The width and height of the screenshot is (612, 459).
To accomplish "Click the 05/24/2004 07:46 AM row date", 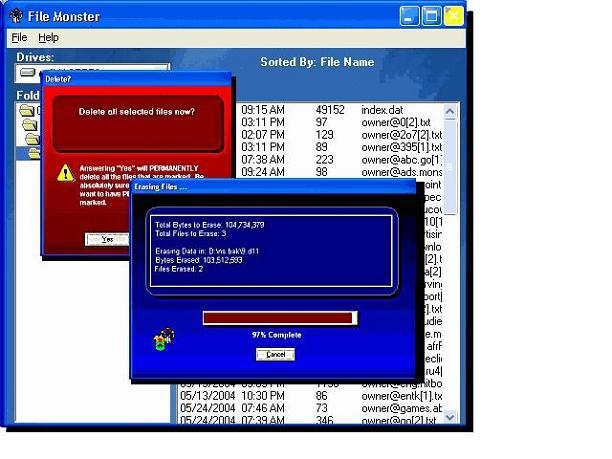I will click(207, 408).
